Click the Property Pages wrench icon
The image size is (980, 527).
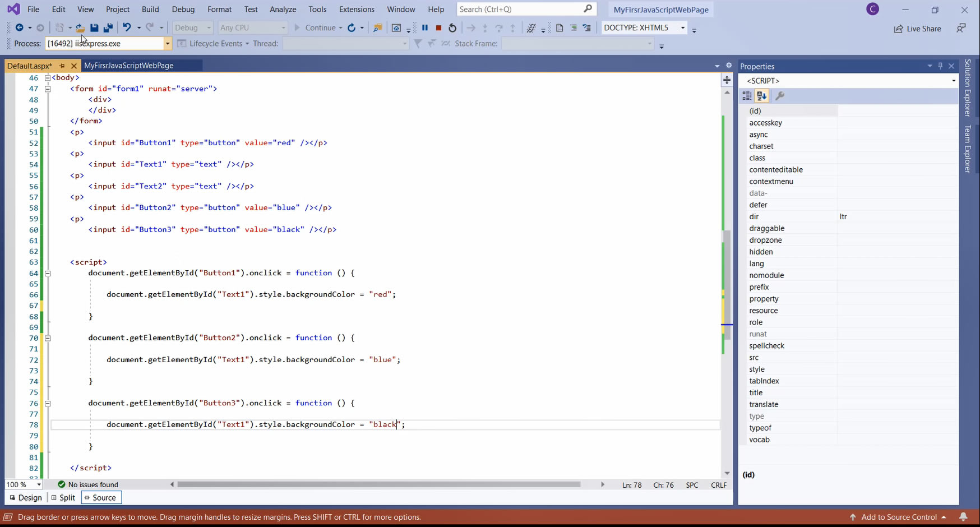[x=780, y=96]
